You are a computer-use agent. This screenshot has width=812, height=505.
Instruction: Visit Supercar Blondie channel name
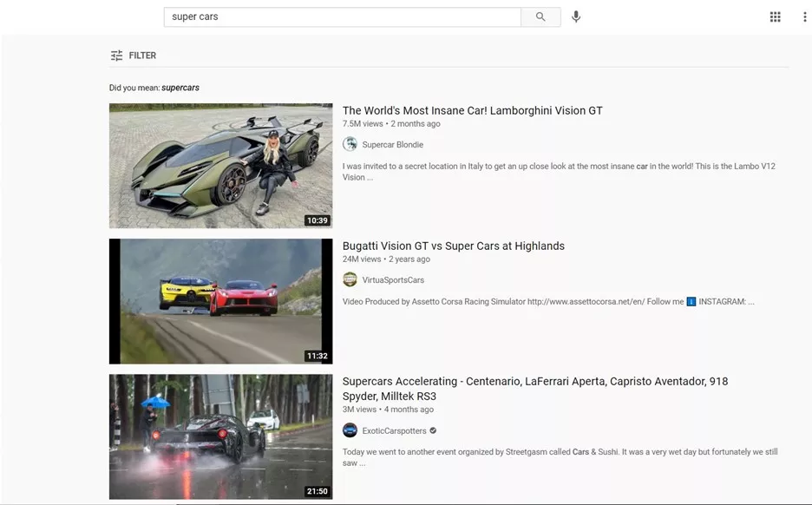point(392,145)
